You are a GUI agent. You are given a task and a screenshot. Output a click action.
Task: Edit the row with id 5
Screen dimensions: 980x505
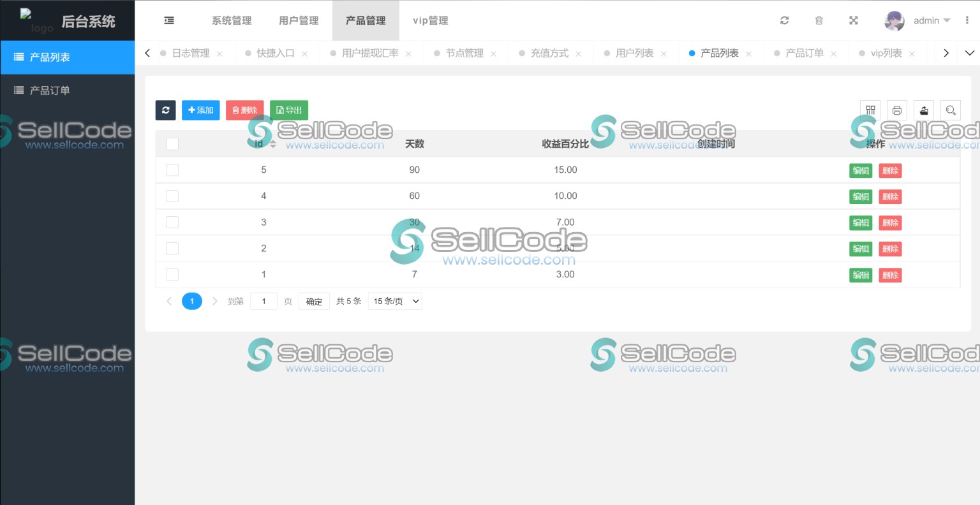[861, 171]
